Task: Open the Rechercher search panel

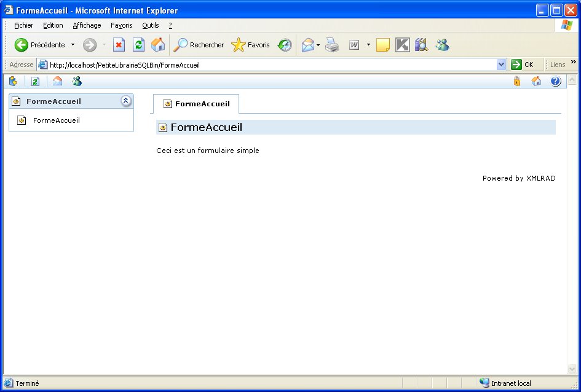Action: pyautogui.click(x=199, y=45)
